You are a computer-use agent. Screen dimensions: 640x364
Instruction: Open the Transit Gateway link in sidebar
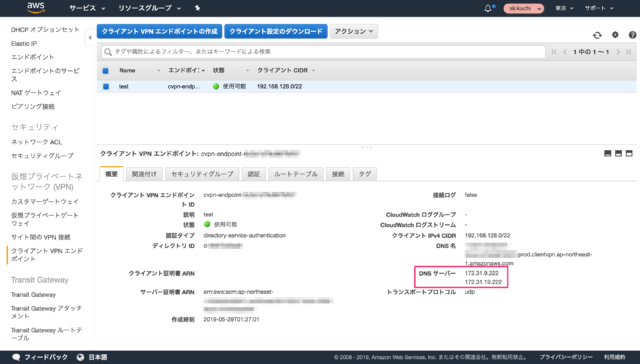[33, 295]
